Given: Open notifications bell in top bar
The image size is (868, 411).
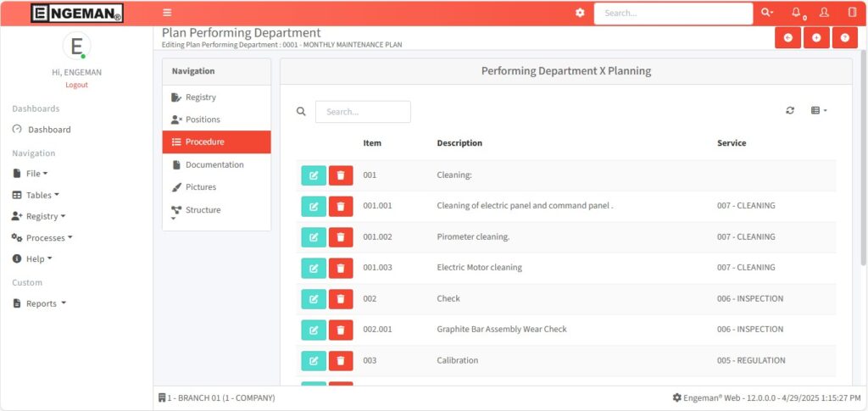Looking at the screenshot, I should [x=796, y=13].
